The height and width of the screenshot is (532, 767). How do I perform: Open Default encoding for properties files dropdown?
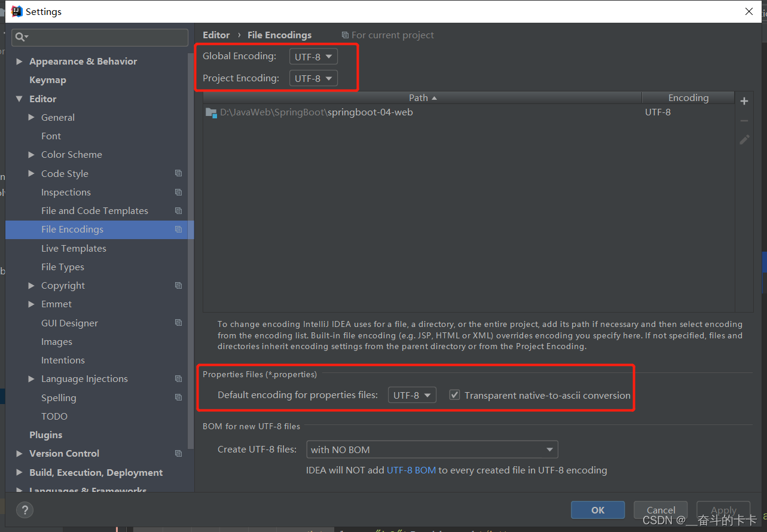[x=412, y=395]
